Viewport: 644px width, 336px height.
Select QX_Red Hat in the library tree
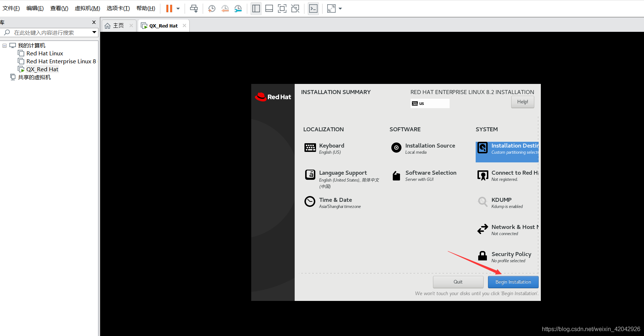click(42, 69)
